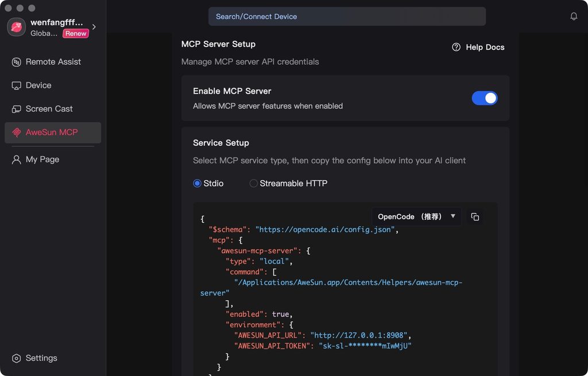Viewport: 588px width, 376px height.
Task: Open Settings in the sidebar
Action: click(53, 358)
